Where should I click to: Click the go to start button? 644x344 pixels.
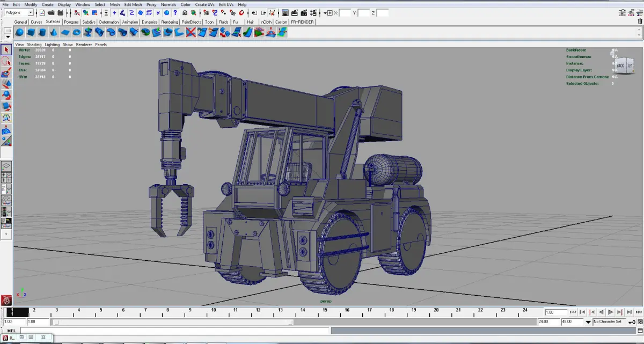coord(573,312)
